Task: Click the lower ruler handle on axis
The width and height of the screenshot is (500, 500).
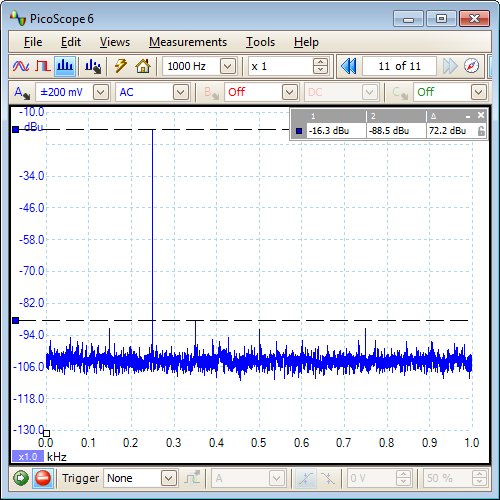Action: [16, 320]
